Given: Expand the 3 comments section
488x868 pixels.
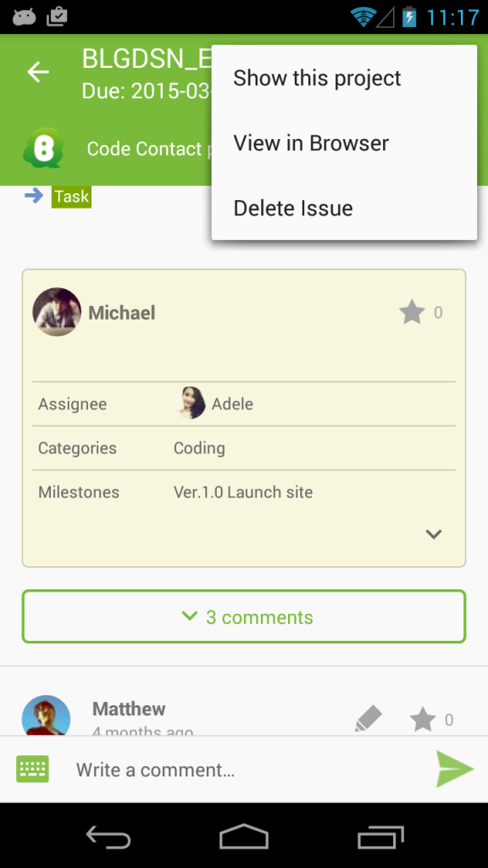Looking at the screenshot, I should point(244,617).
